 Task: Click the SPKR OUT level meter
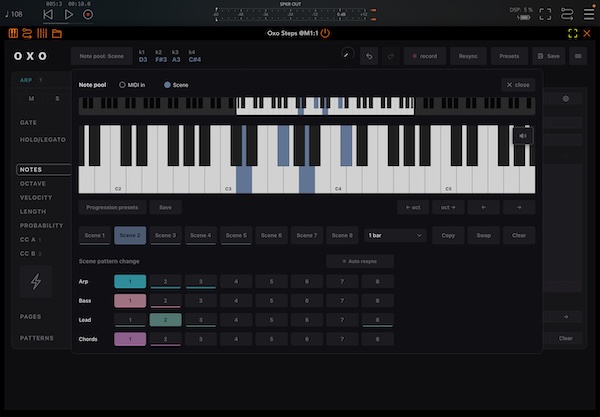[290, 15]
